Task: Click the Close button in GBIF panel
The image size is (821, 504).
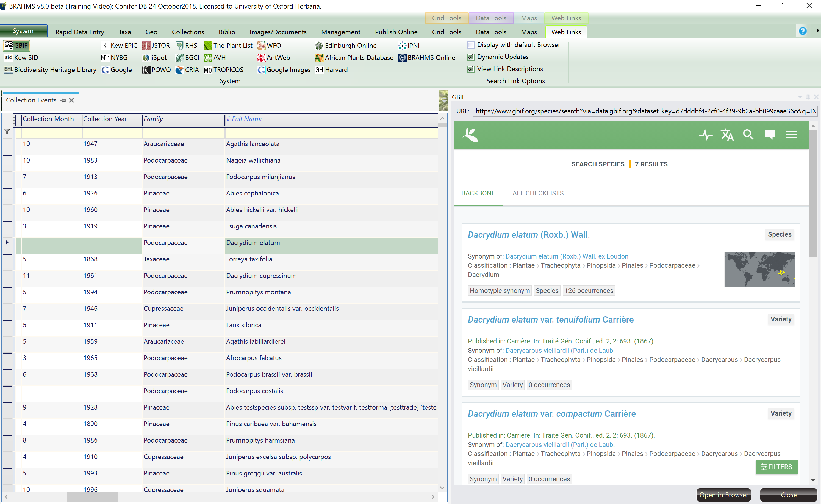Action: point(789,495)
